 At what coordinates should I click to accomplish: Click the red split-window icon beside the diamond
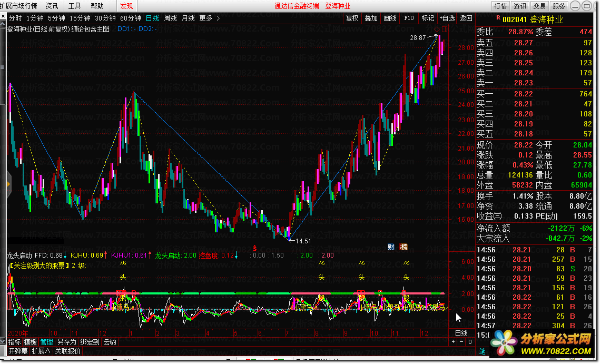click(445, 29)
